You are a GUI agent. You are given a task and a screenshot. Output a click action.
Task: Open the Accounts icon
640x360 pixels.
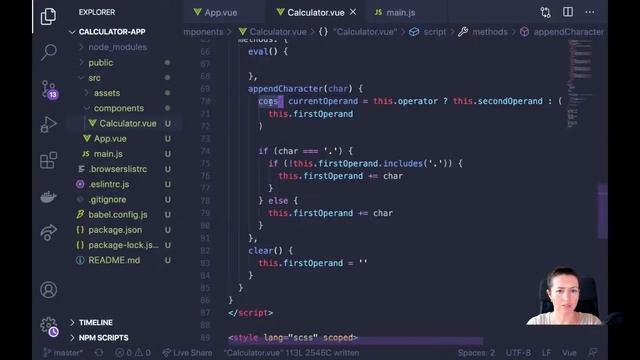(48, 289)
